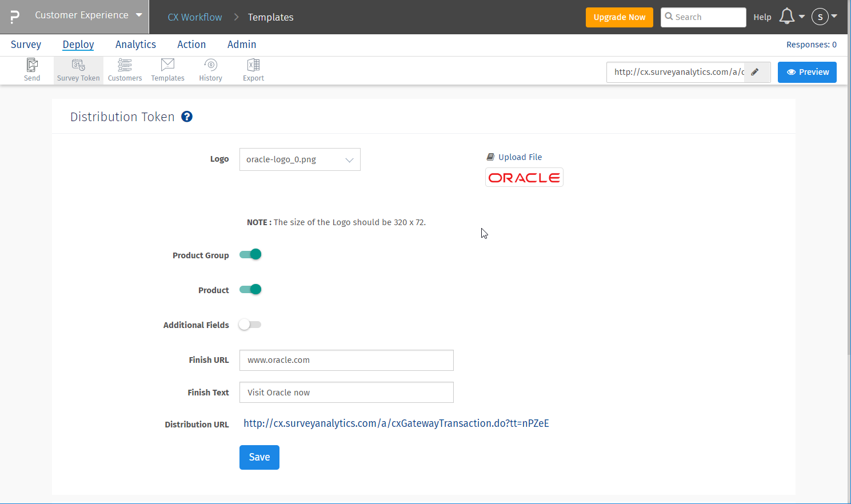Click the Responses: 0 counter
The image size is (851, 504).
tap(812, 45)
